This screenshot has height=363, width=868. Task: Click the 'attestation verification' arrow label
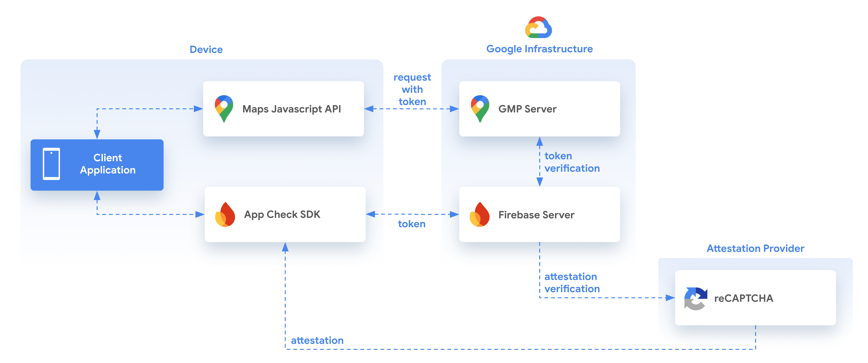[572, 283]
